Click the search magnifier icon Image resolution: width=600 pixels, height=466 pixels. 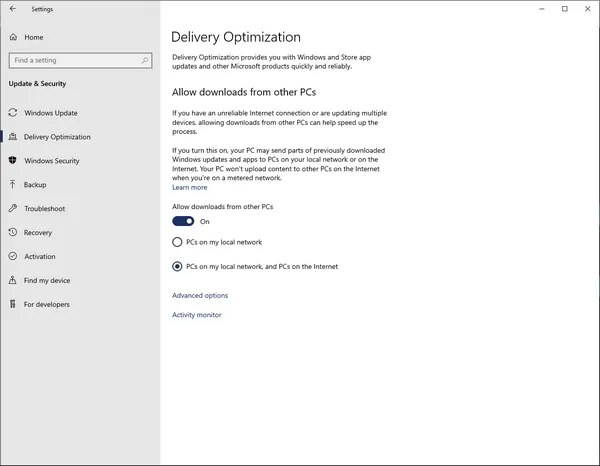[145, 60]
